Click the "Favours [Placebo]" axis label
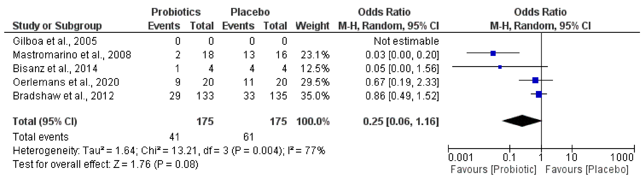Viewport: 644px width, 182px height. point(587,169)
